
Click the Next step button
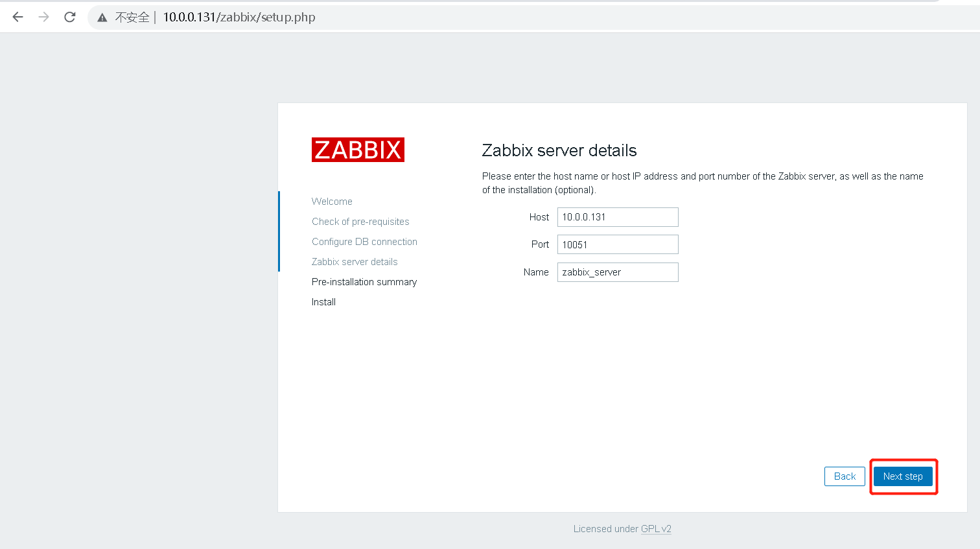pos(903,476)
